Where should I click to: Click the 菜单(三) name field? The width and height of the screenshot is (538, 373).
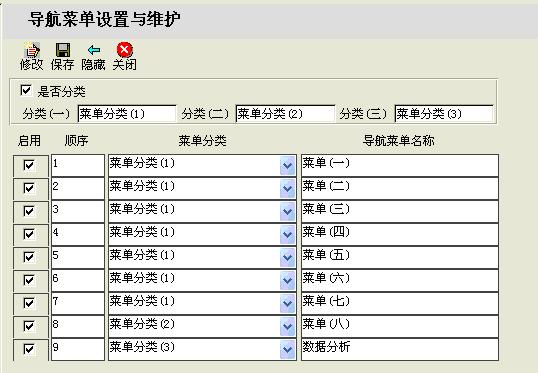click(400, 211)
